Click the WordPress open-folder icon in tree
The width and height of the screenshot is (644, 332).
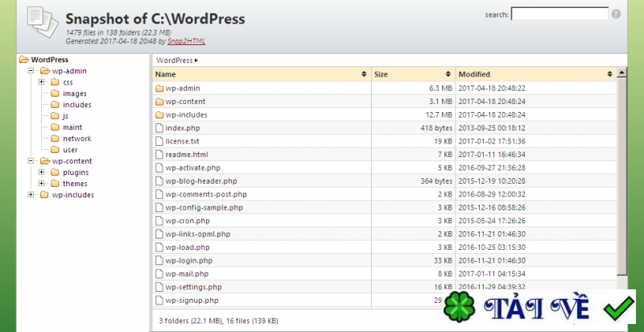click(x=24, y=60)
